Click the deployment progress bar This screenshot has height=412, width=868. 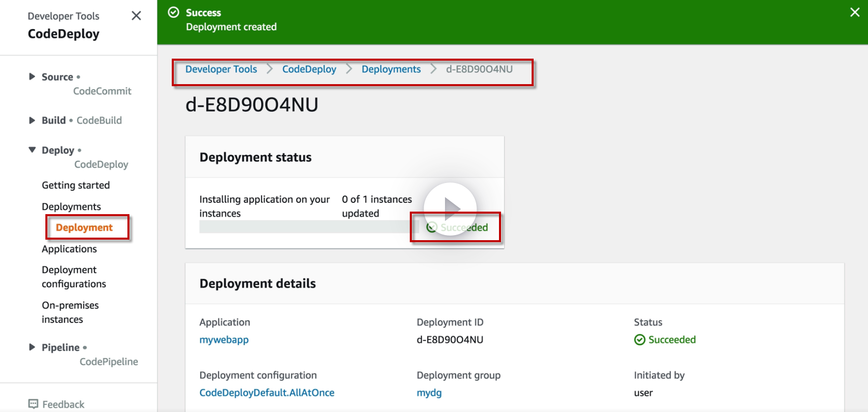click(x=308, y=227)
